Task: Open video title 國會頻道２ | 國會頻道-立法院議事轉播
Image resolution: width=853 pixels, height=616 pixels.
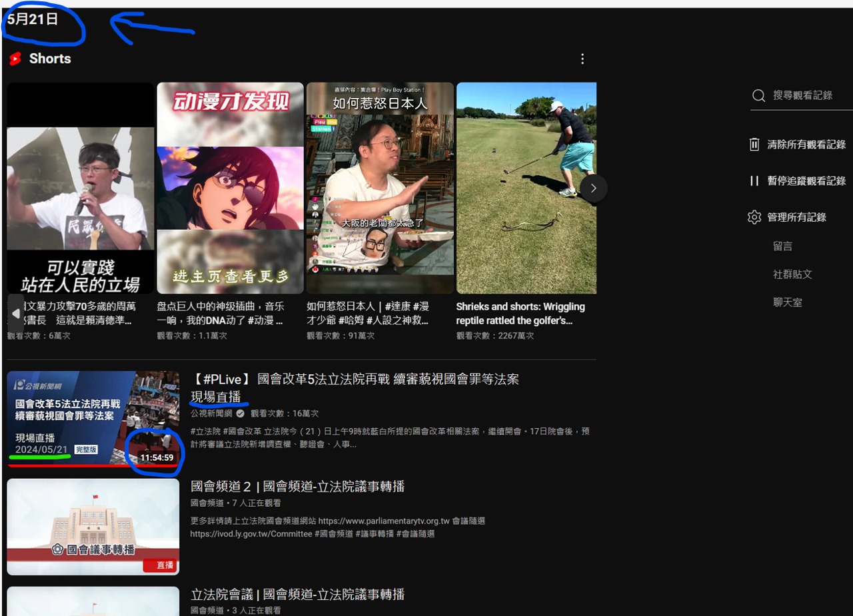Action: pos(298,487)
